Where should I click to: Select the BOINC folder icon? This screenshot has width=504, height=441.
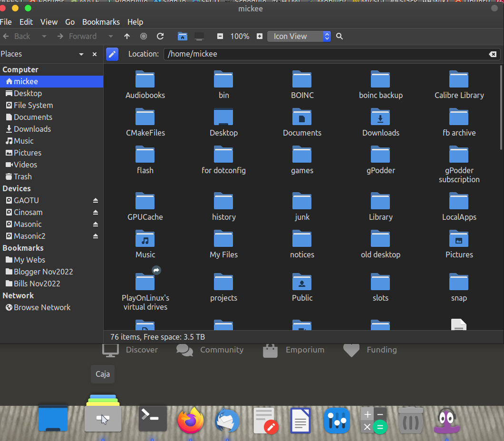(x=302, y=79)
